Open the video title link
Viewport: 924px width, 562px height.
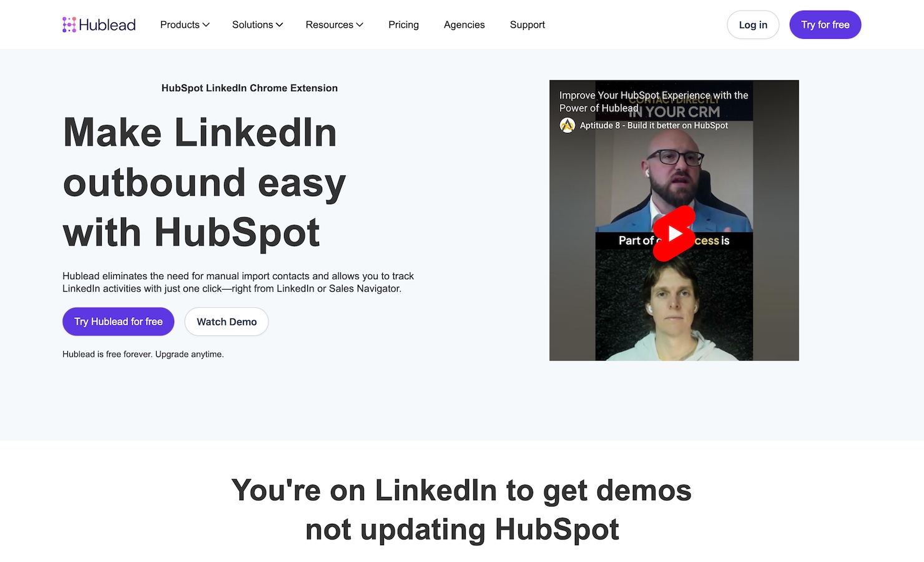654,101
